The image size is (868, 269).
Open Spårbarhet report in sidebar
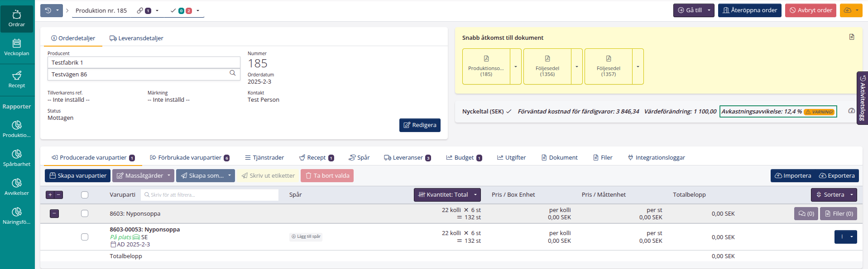pos(17,158)
